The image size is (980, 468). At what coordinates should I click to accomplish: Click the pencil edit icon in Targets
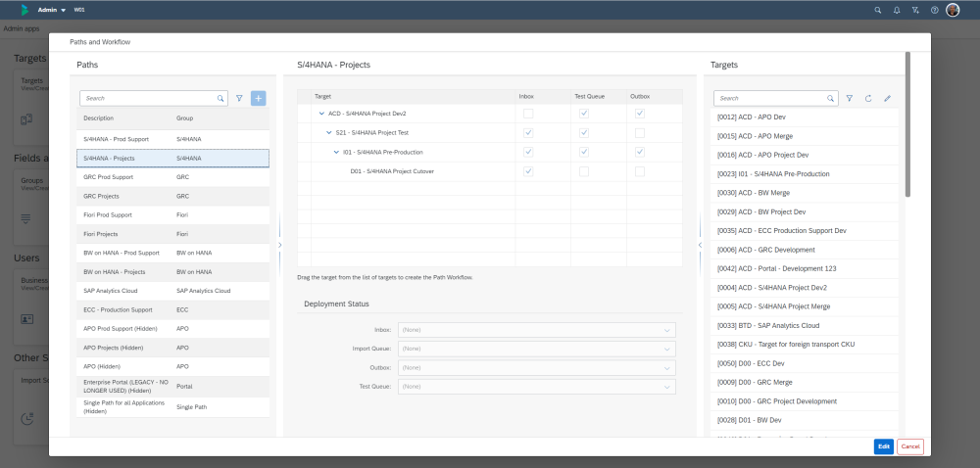click(888, 98)
